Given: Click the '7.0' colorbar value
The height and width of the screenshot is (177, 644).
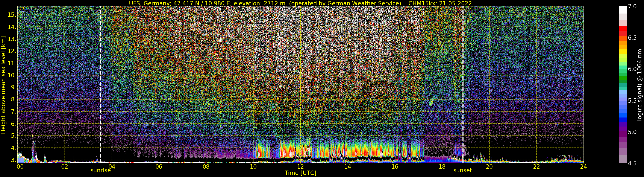Looking at the screenshot, I should point(632,7).
